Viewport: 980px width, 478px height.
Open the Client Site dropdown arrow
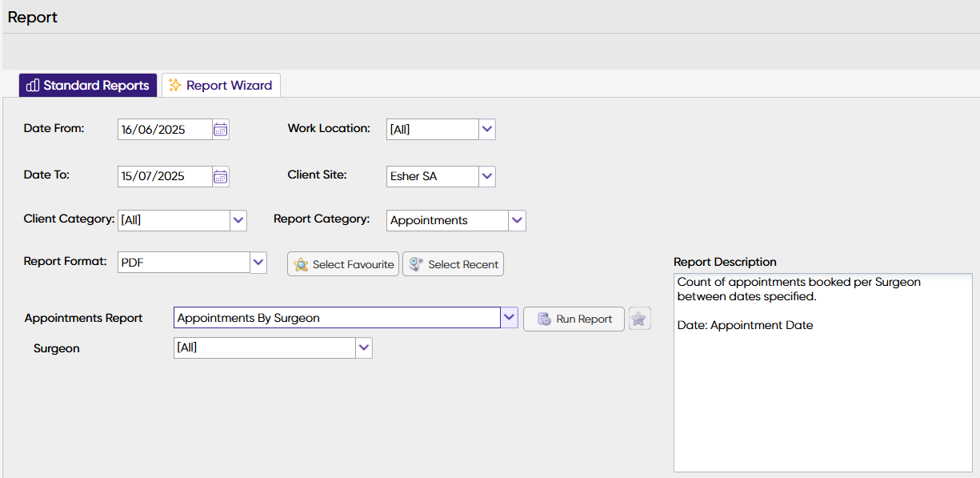(x=487, y=176)
